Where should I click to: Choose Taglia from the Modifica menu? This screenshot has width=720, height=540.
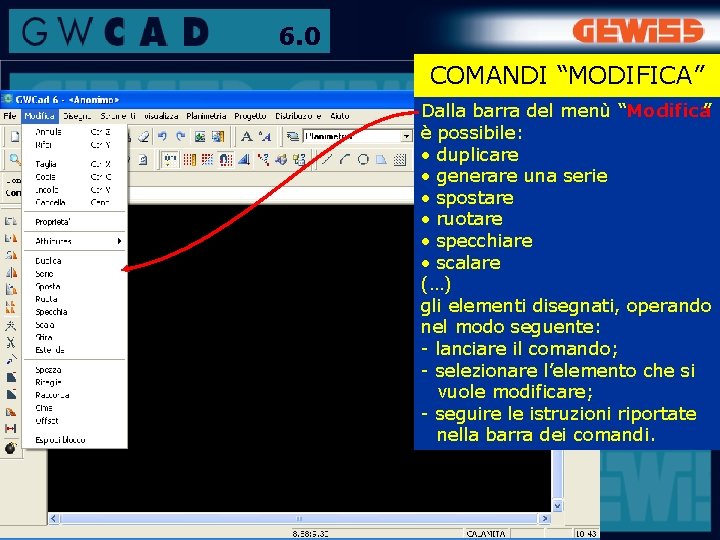(x=74, y=164)
